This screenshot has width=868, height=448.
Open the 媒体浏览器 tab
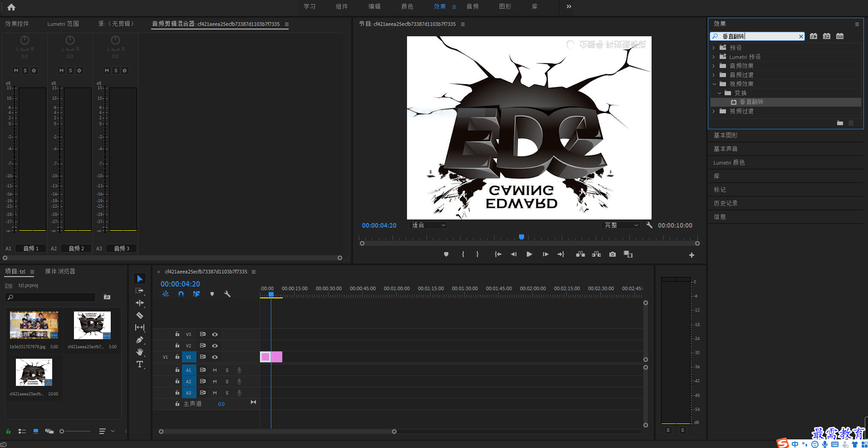(x=60, y=271)
